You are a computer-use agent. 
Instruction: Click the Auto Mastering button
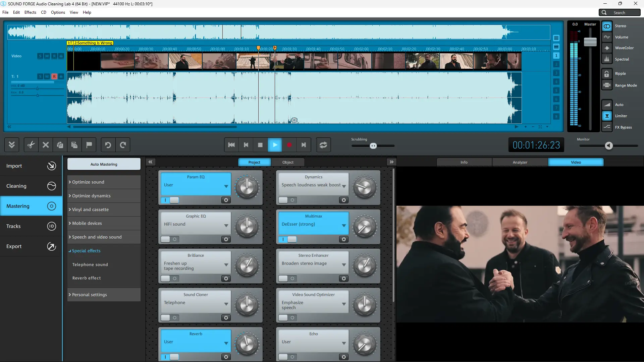point(104,164)
